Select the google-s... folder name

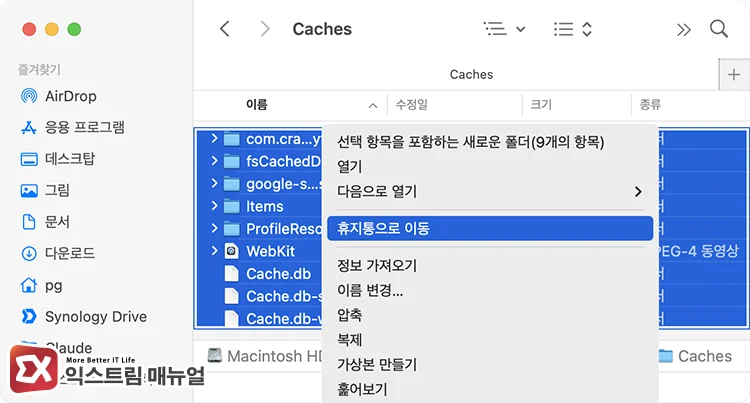[284, 184]
